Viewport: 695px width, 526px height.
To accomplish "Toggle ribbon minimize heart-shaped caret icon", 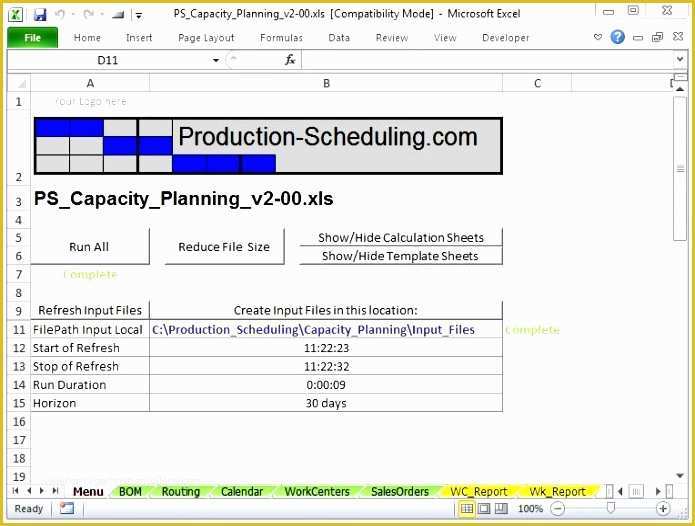I will point(598,37).
